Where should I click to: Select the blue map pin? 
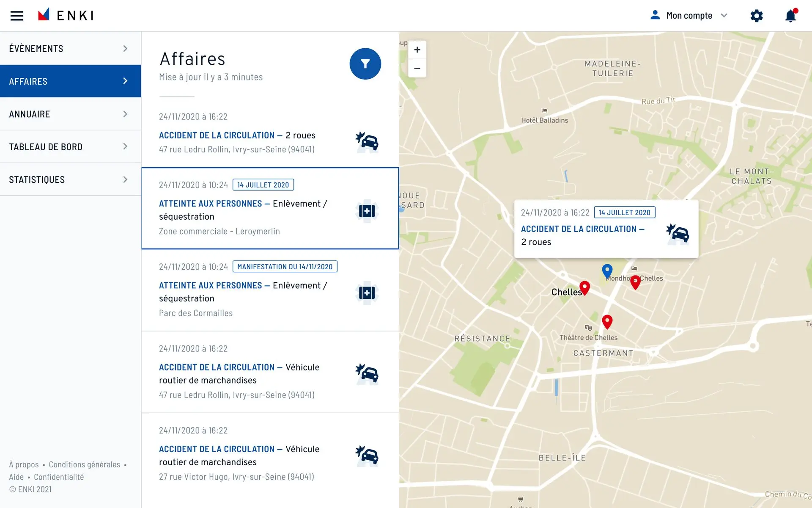tap(607, 271)
